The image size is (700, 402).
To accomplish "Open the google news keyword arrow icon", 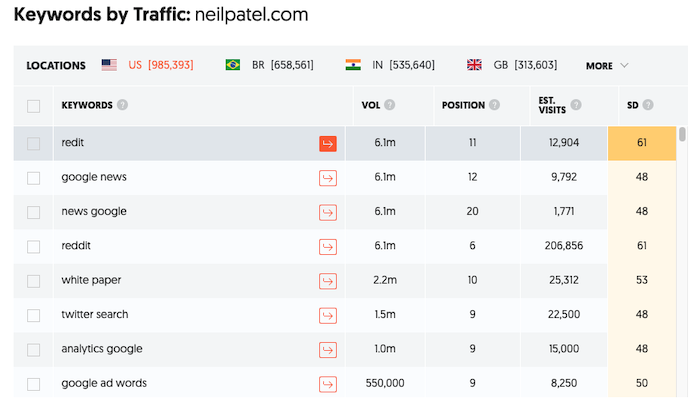I will (x=328, y=178).
